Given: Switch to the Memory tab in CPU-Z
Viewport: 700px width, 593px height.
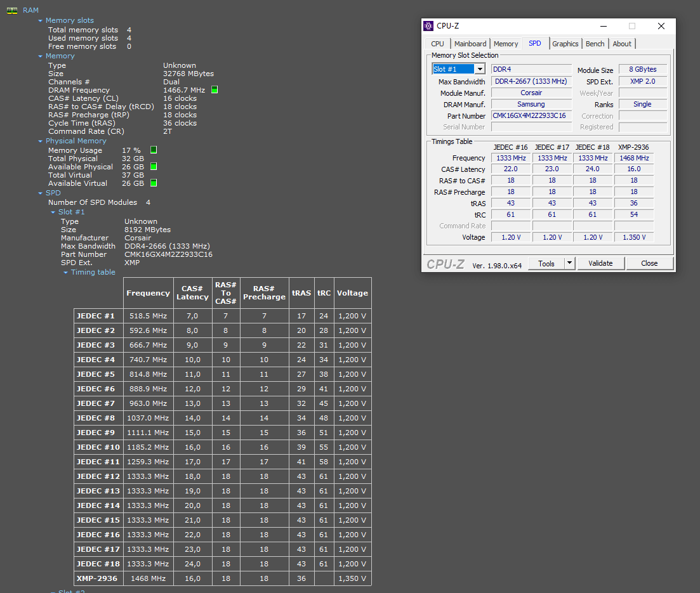Looking at the screenshot, I should 506,44.
